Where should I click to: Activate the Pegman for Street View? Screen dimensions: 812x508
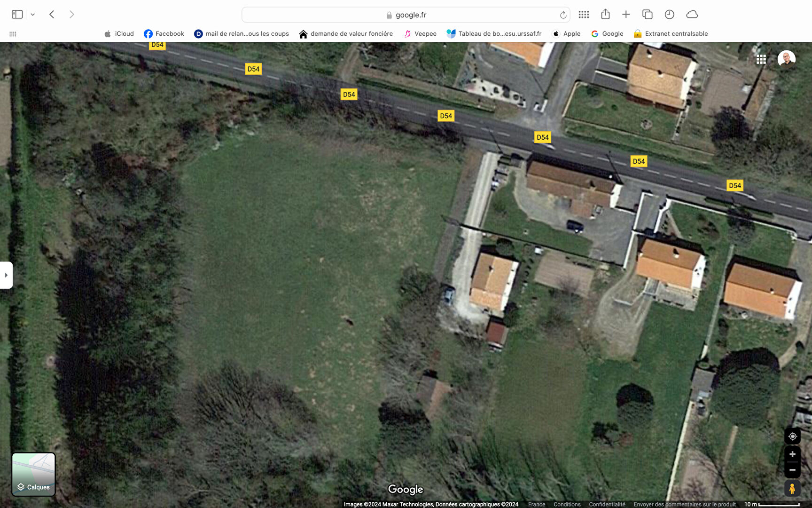click(x=793, y=488)
